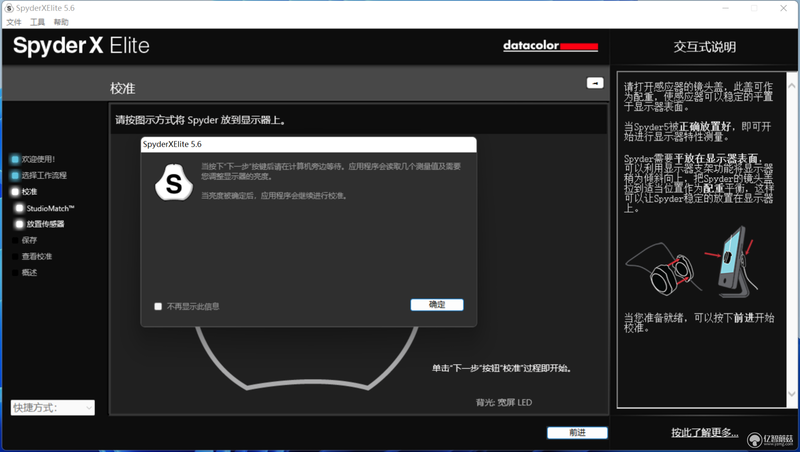The image size is (800, 452).
Task: Select the StudioMatch step
Action: coord(50,208)
